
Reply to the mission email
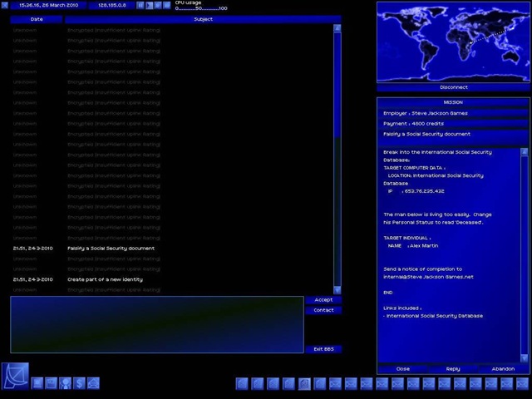[x=453, y=368]
